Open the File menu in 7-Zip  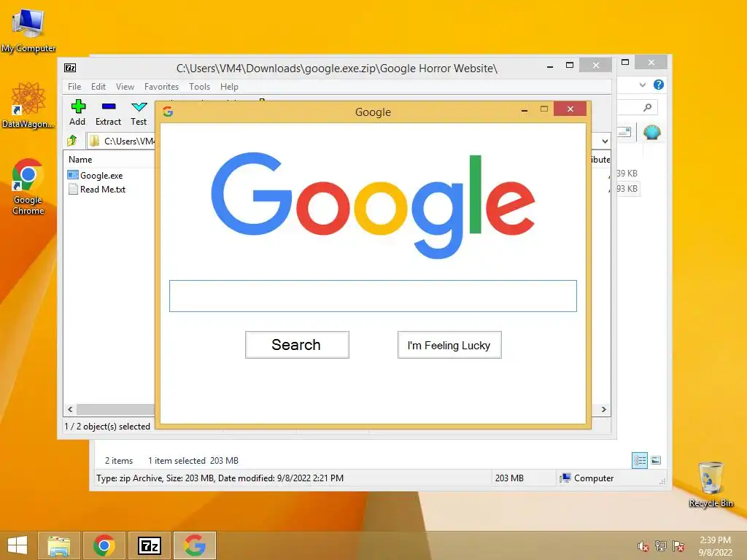(x=74, y=87)
